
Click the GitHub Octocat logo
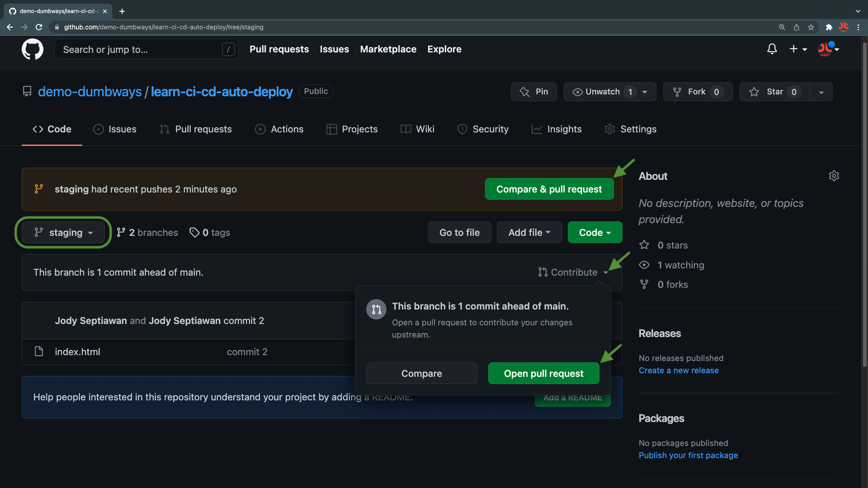(x=33, y=49)
